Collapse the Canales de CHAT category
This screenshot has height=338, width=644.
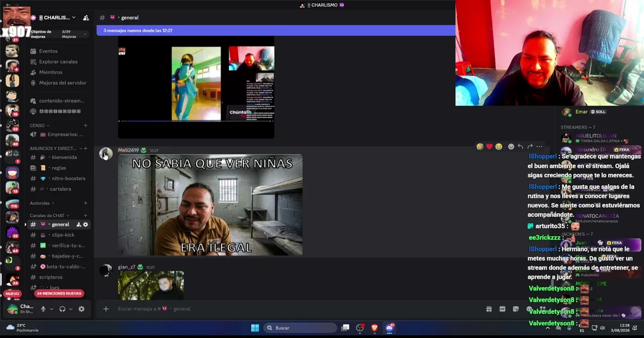point(49,215)
